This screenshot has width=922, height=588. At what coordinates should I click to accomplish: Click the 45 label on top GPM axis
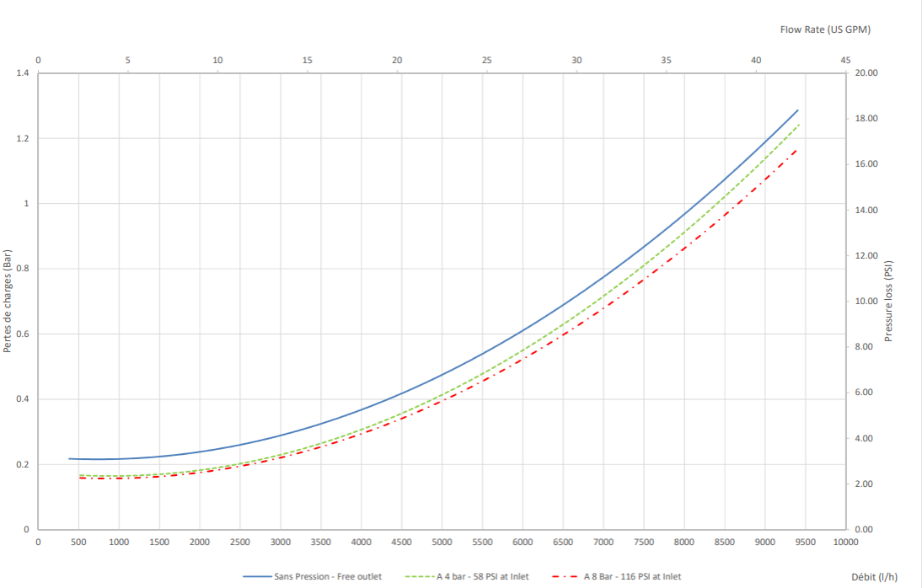point(845,60)
